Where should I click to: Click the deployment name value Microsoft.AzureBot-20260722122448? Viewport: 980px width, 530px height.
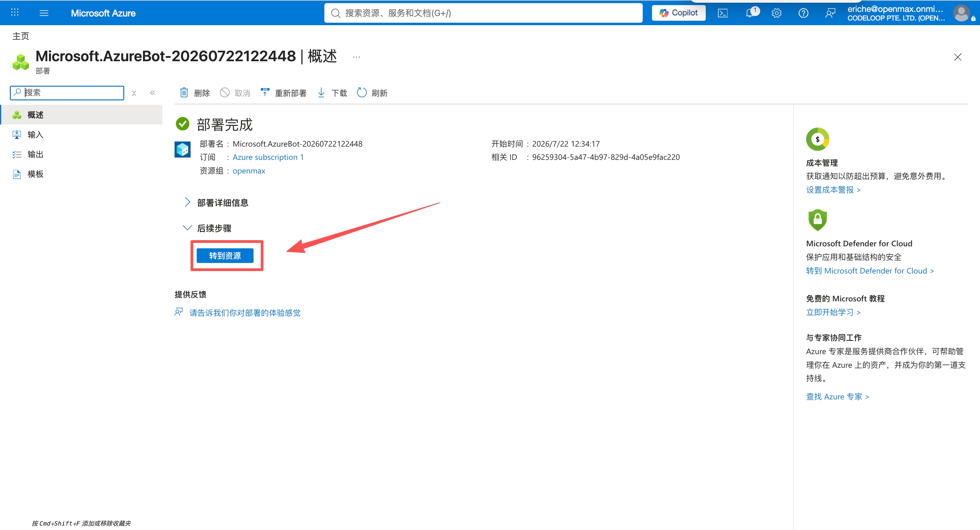tap(297, 144)
